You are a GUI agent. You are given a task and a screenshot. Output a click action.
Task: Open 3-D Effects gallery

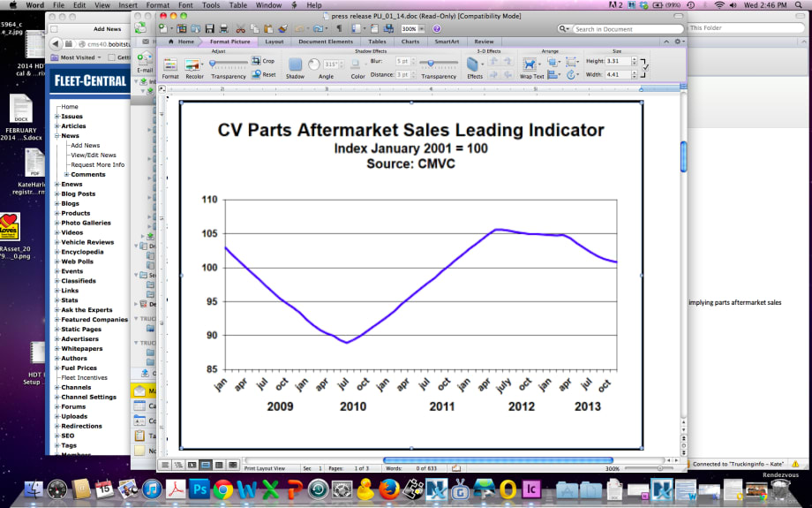tap(473, 64)
